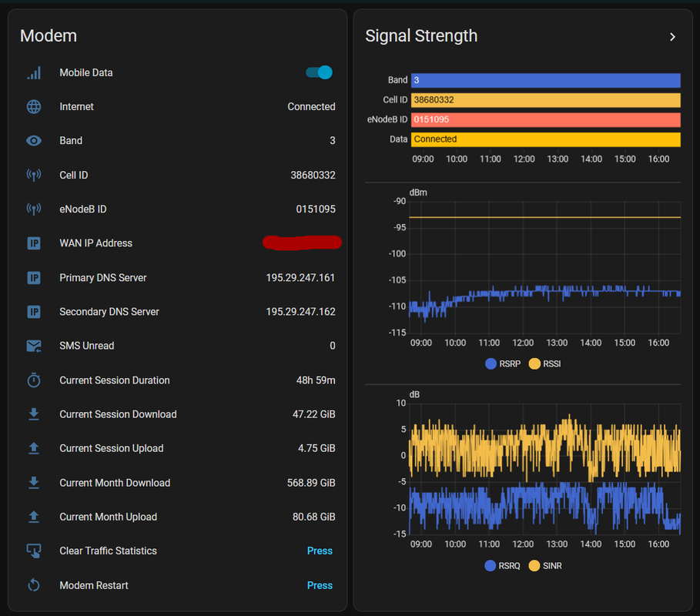Toggle SINR series in dB chart legend
Viewport: 700px width, 616px height.
(545, 565)
